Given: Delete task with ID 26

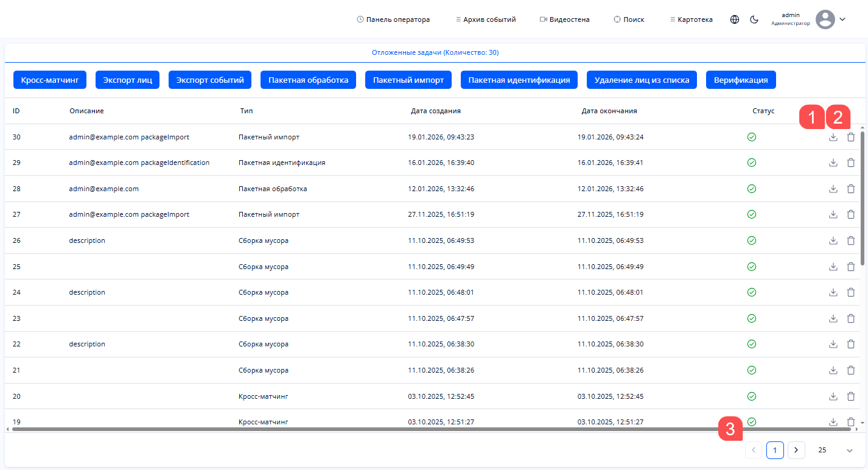Looking at the screenshot, I should click(851, 240).
